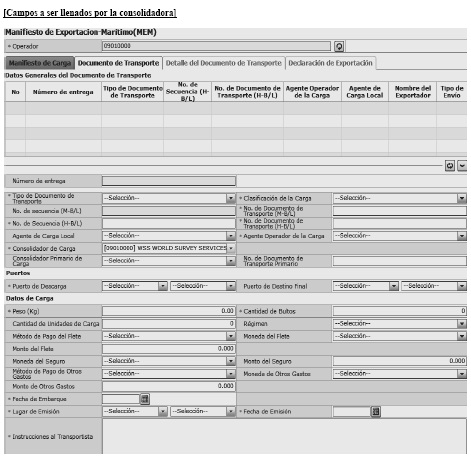Screen dimensions: 471x460
Task: Focus the No. de Documento de Transporte (M-B/L) field
Action: click(x=400, y=211)
